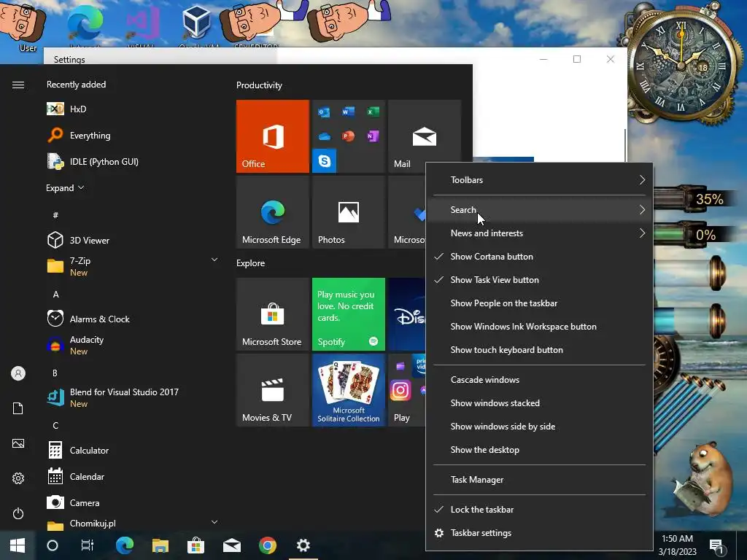Enable Show People on the taskbar
The width and height of the screenshot is (747, 560).
[539, 303]
